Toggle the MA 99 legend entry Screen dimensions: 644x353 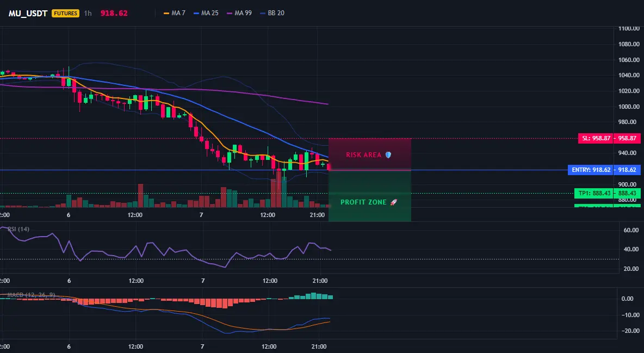coord(239,13)
